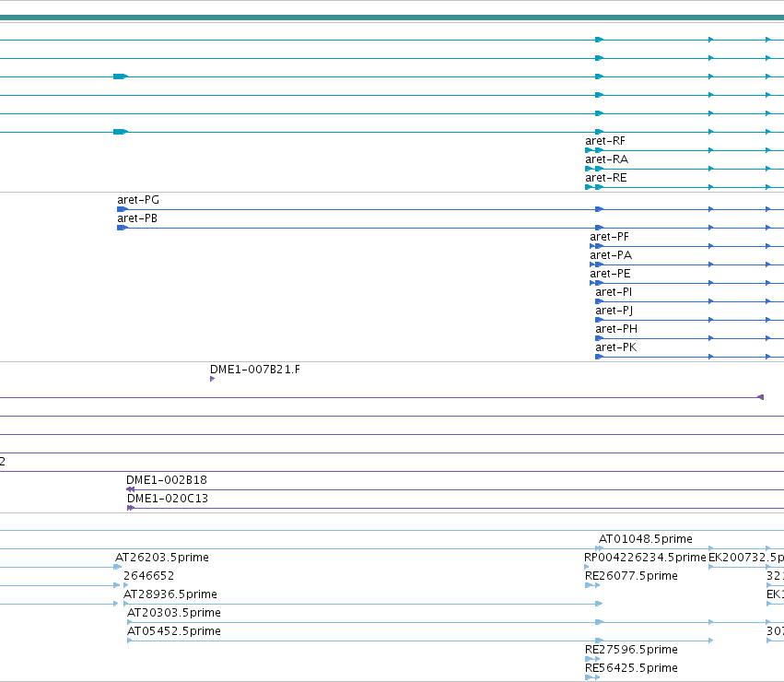This screenshot has width=784, height=682.
Task: Click the double-arrow glyph of DME1-002B18
Action: coord(131,489)
